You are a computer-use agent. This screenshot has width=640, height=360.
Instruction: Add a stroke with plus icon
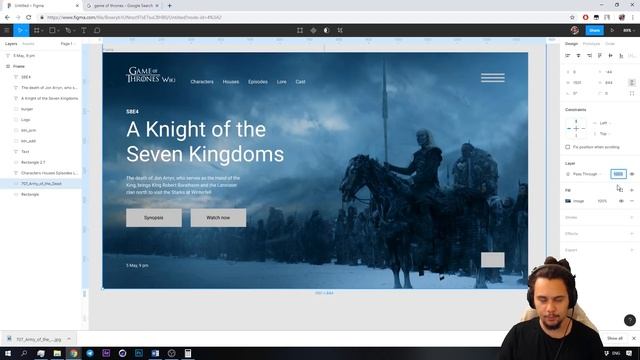632,218
